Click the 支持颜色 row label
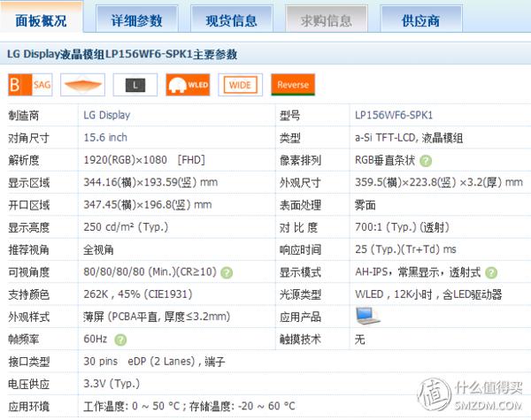The width and height of the screenshot is (531, 420). point(29,294)
